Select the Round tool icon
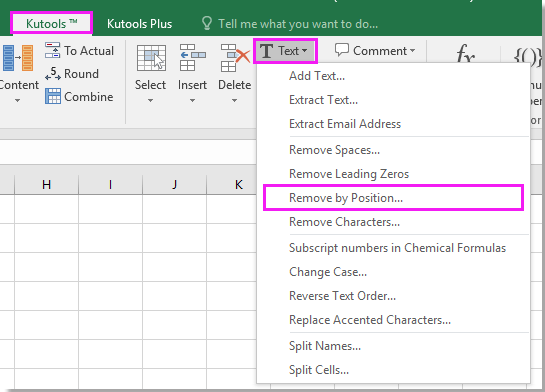Screen dimensions: 545x392 click(52, 73)
